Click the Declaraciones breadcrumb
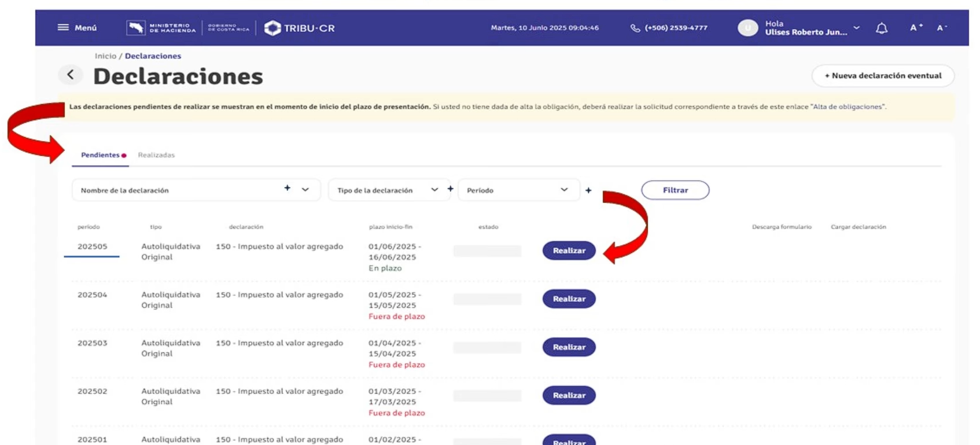980x445 pixels. click(153, 56)
